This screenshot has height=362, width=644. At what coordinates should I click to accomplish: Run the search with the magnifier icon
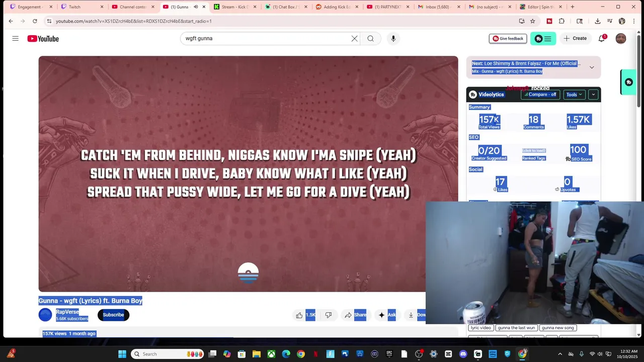click(x=371, y=39)
